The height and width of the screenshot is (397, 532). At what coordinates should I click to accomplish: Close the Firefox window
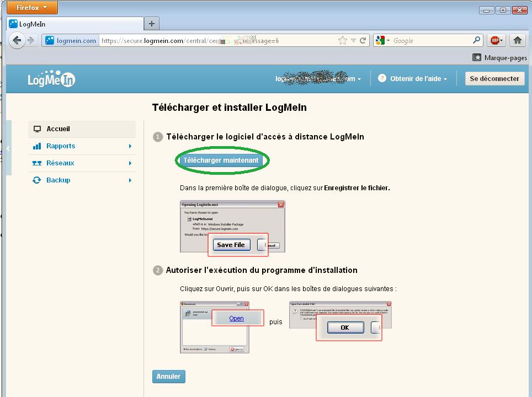click(519, 10)
